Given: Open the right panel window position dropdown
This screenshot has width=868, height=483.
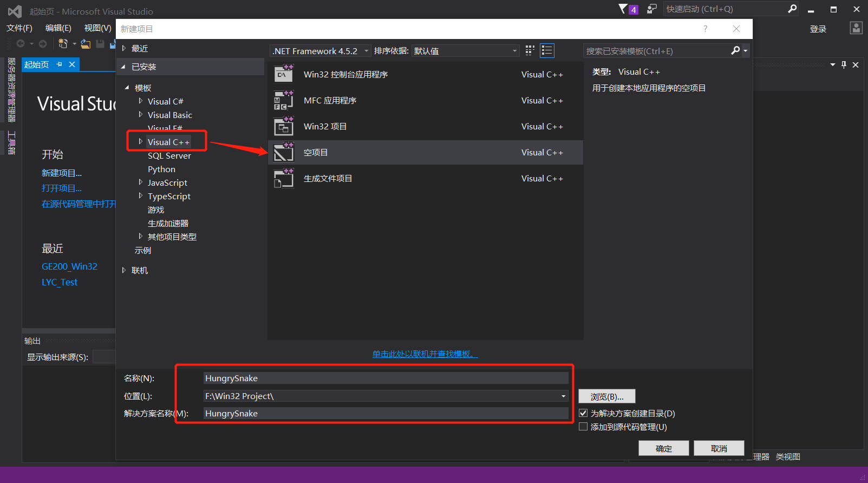Looking at the screenshot, I should point(833,64).
